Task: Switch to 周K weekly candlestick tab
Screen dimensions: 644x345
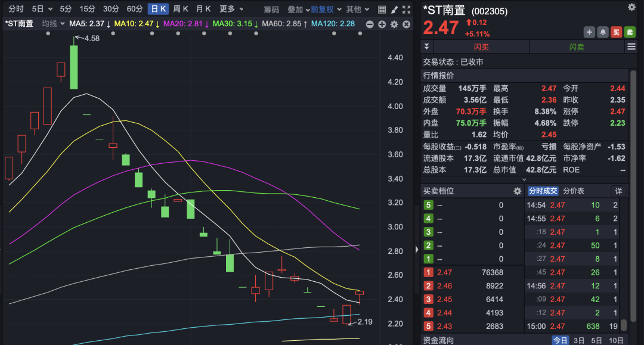Action: point(181,9)
